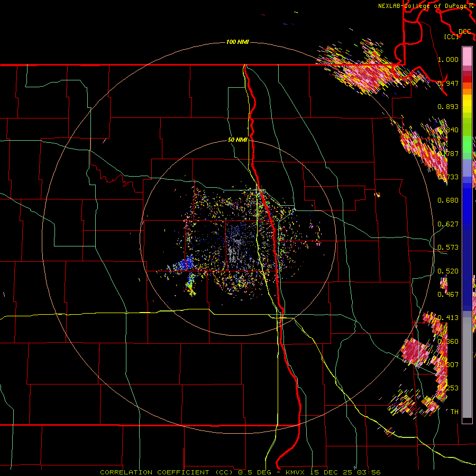Click the "TH" threshold label on legend
The height and width of the screenshot is (476, 476).
click(454, 412)
